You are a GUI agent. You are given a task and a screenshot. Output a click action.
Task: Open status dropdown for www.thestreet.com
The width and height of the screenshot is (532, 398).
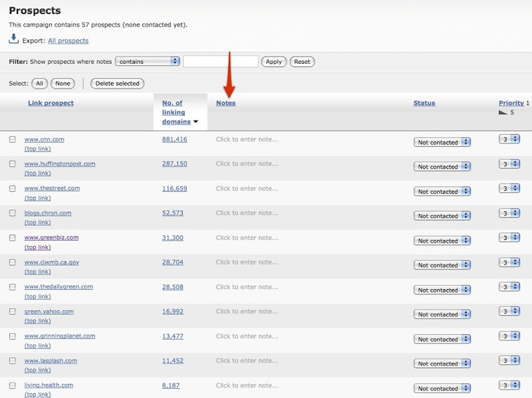442,191
